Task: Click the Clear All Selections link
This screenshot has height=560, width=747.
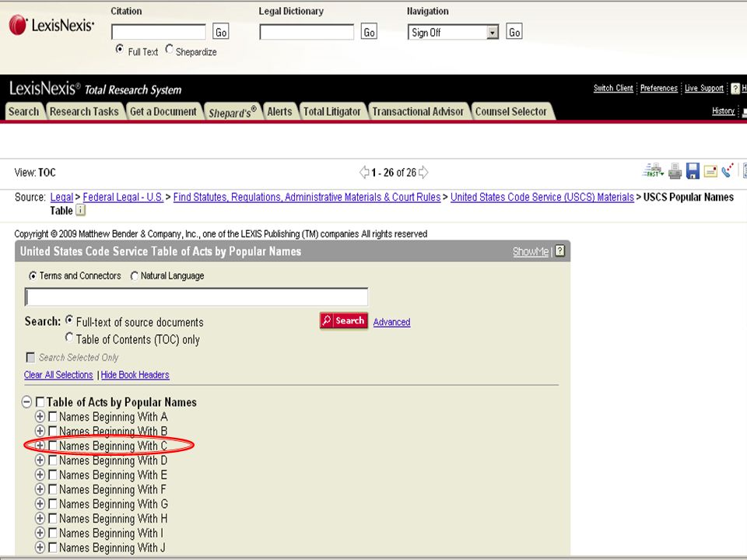Action: pyautogui.click(x=58, y=375)
